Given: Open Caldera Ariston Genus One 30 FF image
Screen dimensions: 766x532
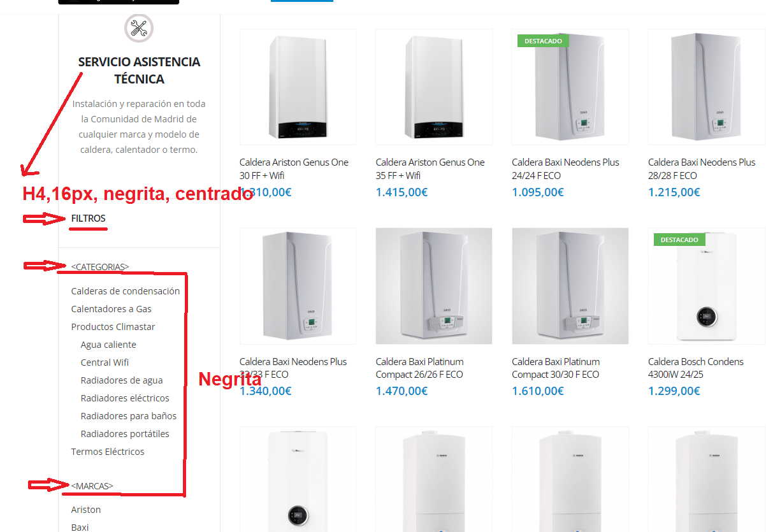Looking at the screenshot, I should coord(298,87).
